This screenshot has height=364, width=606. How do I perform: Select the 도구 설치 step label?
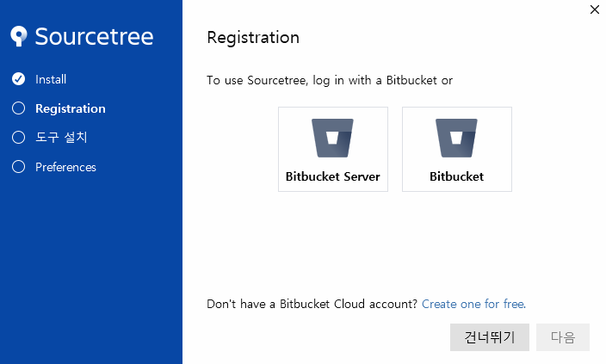[x=61, y=137]
